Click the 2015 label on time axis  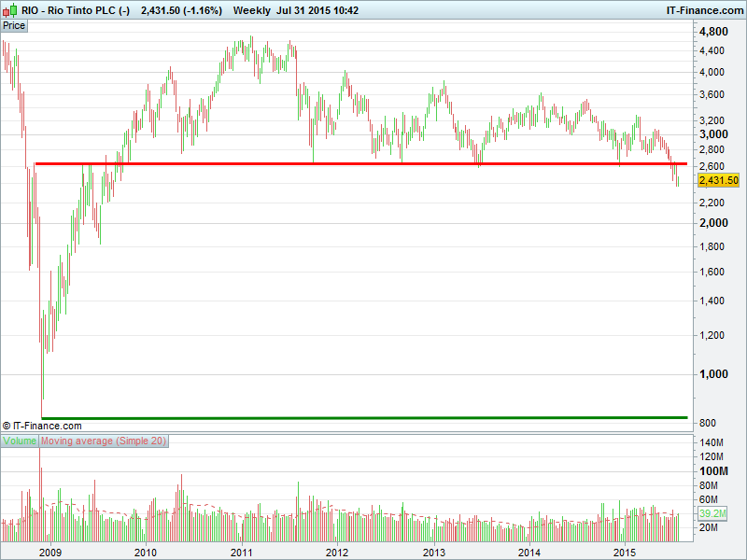pos(624,553)
